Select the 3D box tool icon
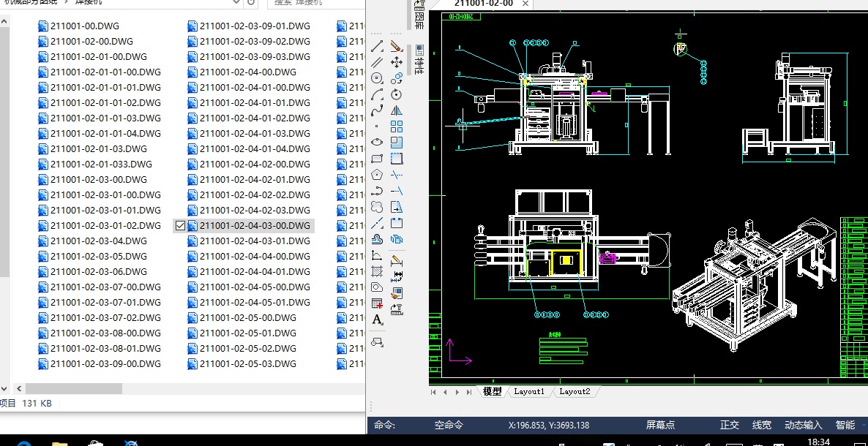 [397, 239]
